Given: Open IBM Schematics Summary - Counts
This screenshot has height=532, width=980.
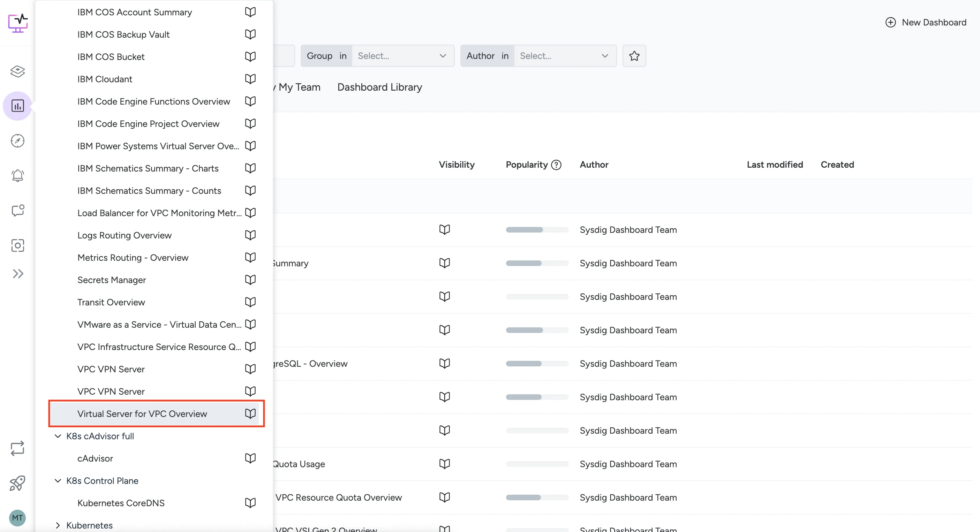Looking at the screenshot, I should point(149,190).
